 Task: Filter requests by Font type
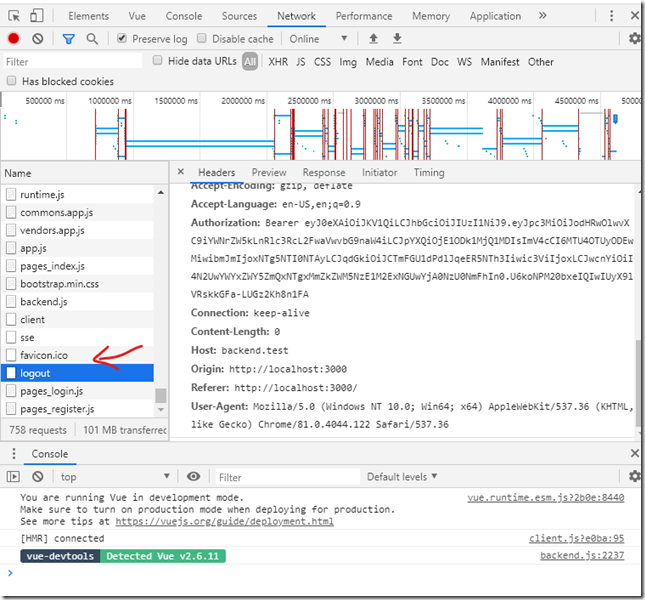click(412, 62)
